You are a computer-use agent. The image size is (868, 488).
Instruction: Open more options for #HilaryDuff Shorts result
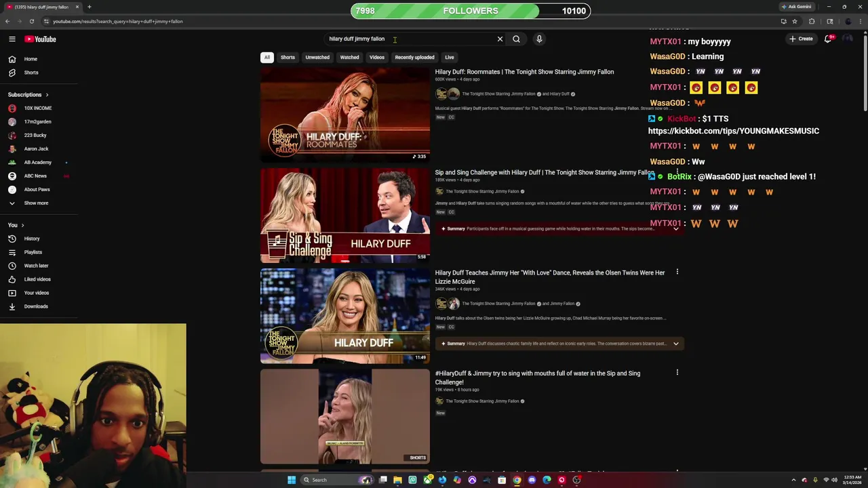pos(677,373)
